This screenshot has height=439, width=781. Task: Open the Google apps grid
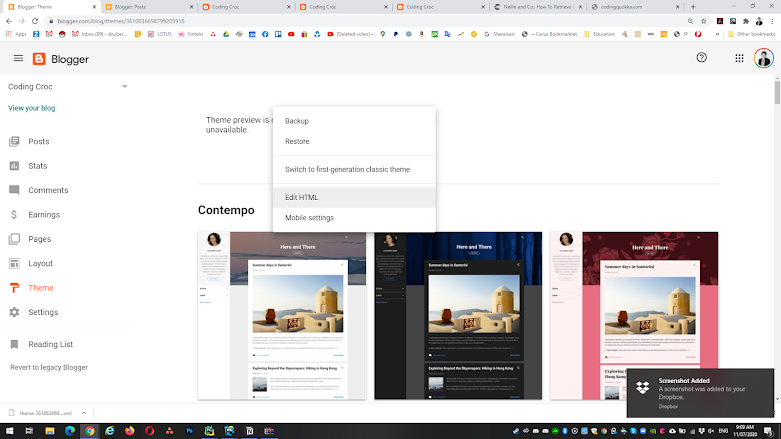click(x=739, y=58)
